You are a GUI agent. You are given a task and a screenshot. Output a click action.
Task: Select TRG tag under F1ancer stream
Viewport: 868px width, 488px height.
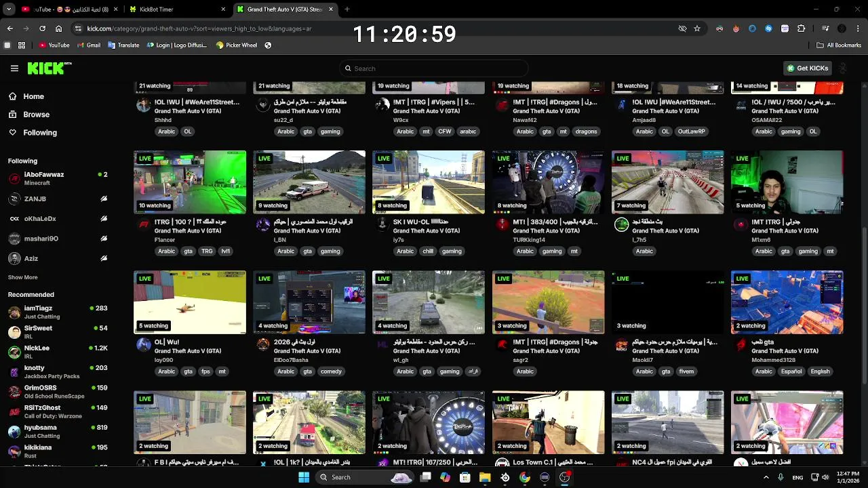click(207, 251)
